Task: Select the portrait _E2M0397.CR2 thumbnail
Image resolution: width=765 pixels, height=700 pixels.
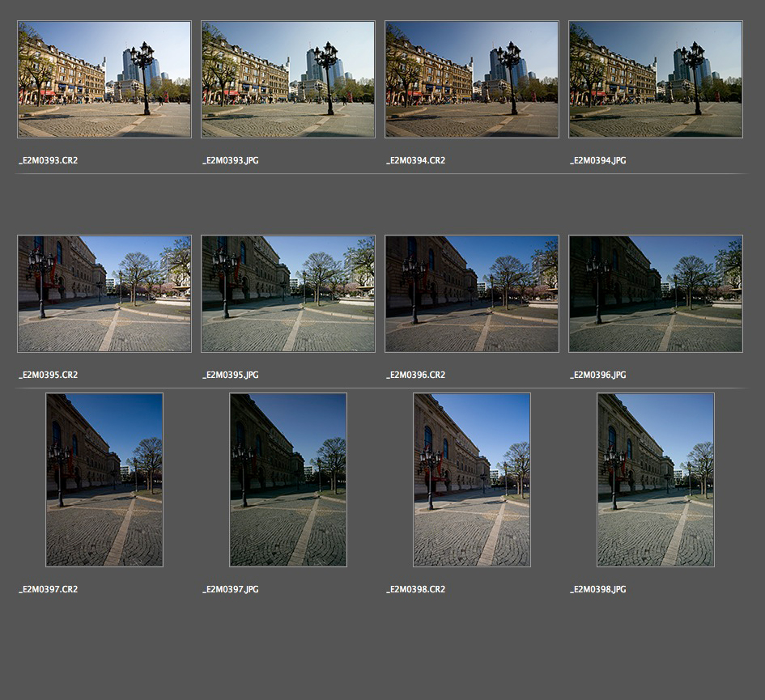Action: pos(104,480)
